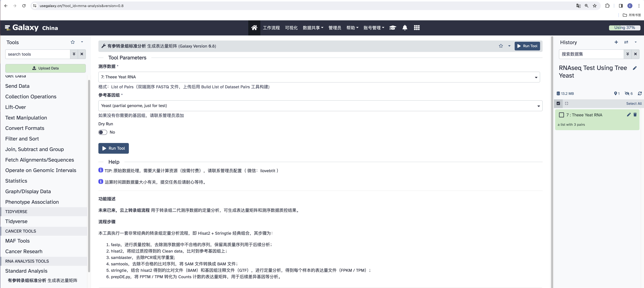Toggle the Dry Run switch
This screenshot has height=288, width=644.
pos(103,132)
